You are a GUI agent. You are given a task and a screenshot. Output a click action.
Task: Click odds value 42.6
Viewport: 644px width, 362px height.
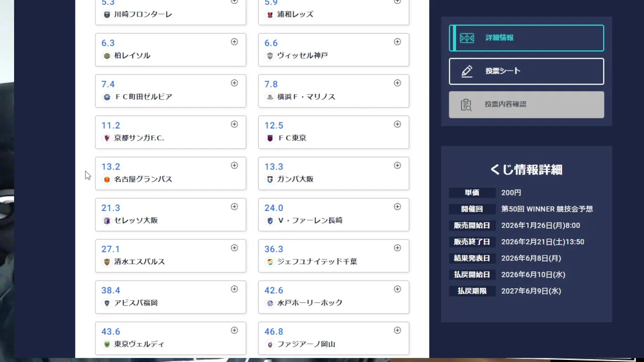pos(274,291)
